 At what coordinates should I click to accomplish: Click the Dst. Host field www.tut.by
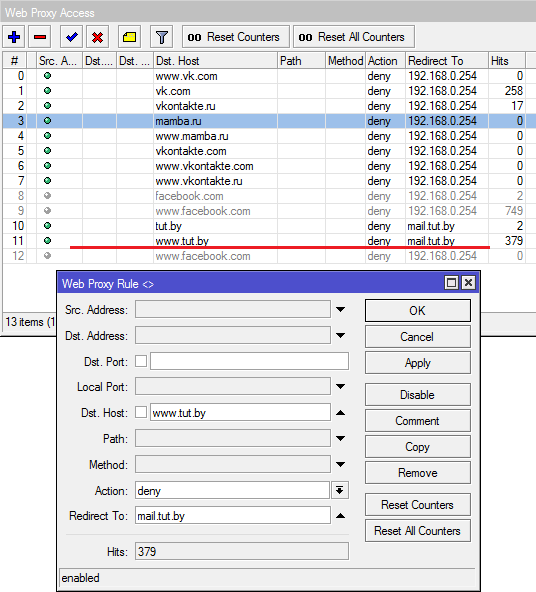click(x=240, y=413)
